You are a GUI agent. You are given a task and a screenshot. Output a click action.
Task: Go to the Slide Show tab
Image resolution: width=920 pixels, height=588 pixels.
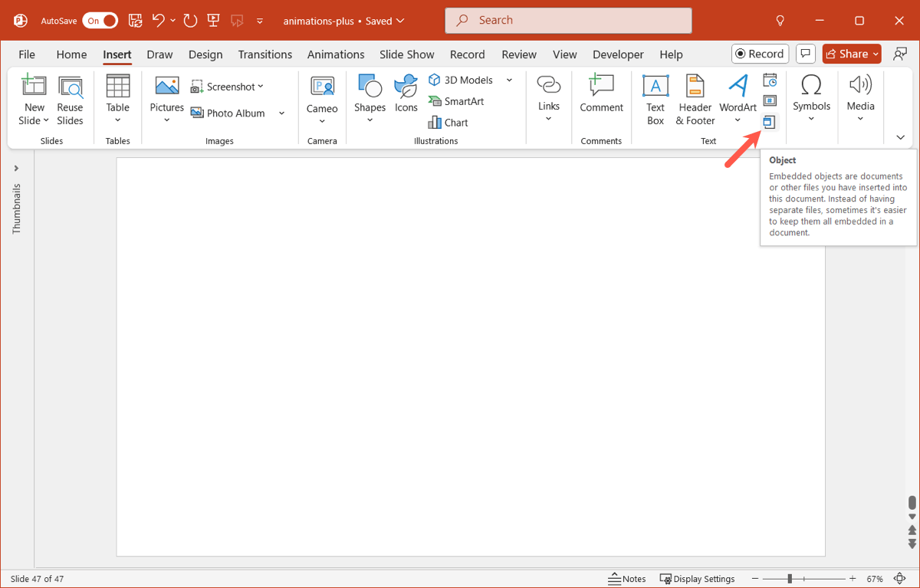(x=407, y=54)
